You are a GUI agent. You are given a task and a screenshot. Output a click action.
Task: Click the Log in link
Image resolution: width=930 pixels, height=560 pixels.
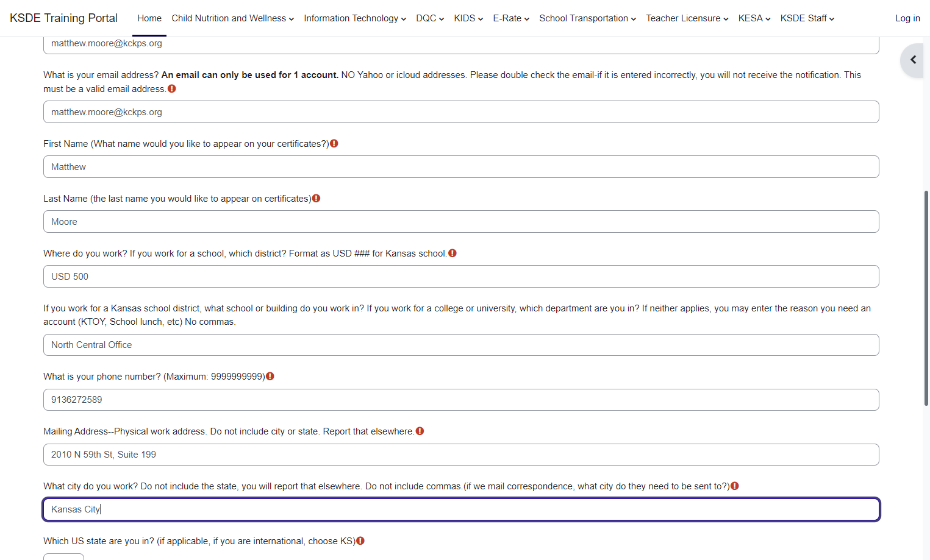pyautogui.click(x=907, y=18)
